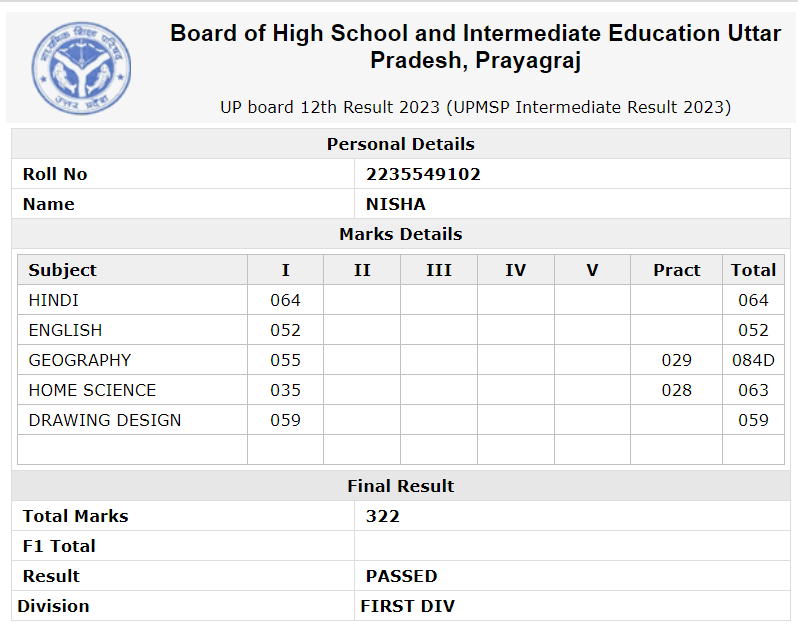Select the roll number 2235549102

click(423, 174)
